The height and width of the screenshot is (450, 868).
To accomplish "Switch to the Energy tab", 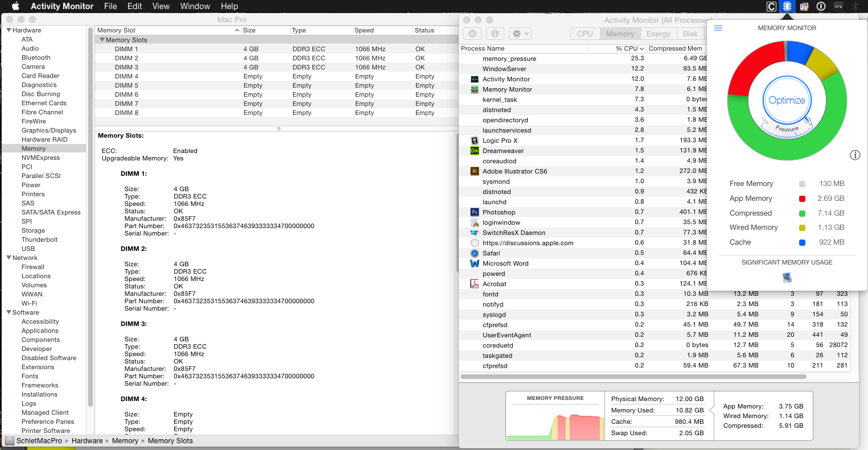I will point(659,34).
